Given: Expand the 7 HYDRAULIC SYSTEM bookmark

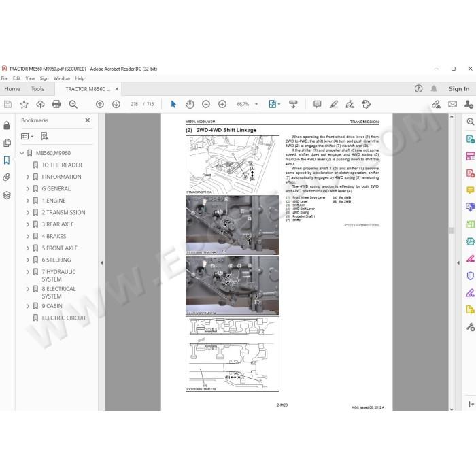Looking at the screenshot, I should coord(28,272).
